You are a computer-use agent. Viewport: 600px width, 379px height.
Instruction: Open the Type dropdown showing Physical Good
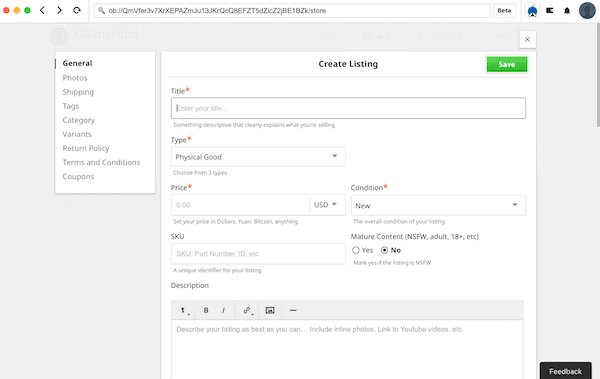coord(258,157)
